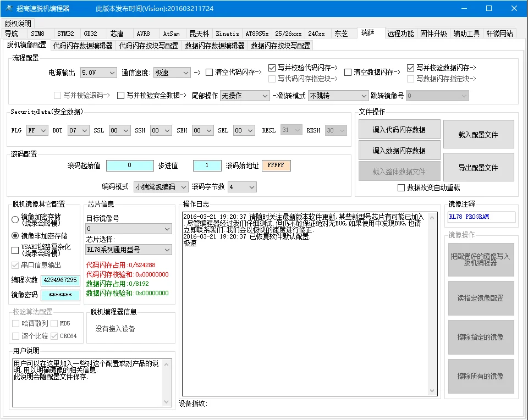Click the 滚码起始值 input field
528x420 pixels.
pyautogui.click(x=130, y=165)
